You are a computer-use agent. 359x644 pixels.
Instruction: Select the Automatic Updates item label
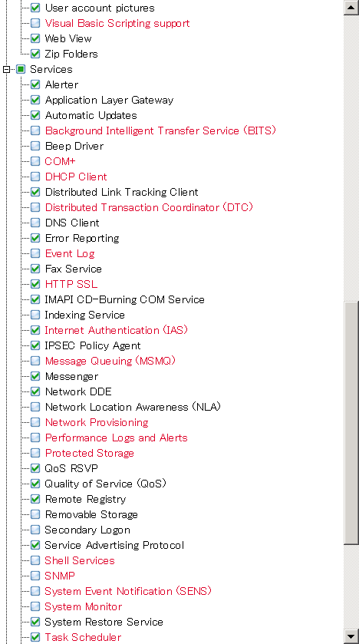tap(91, 115)
